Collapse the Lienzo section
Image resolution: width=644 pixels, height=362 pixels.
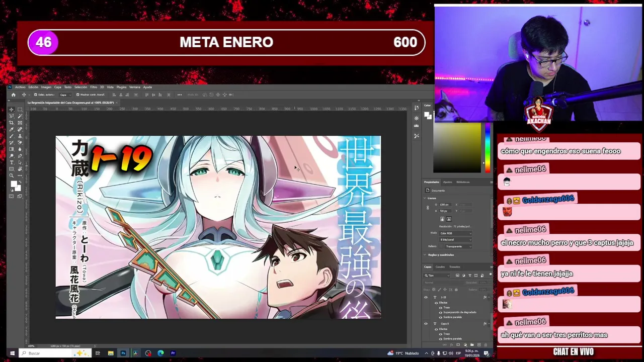tap(425, 198)
